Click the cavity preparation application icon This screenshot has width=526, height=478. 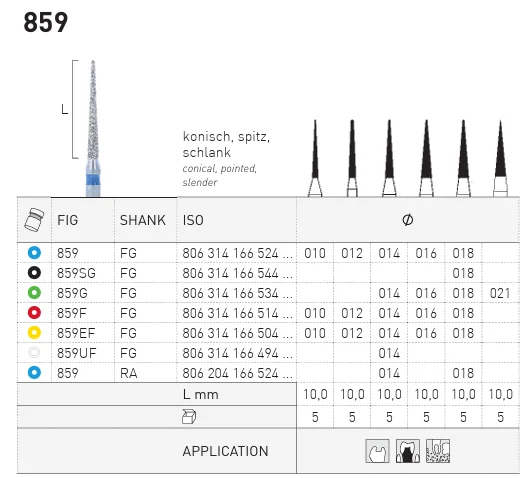tap(377, 451)
